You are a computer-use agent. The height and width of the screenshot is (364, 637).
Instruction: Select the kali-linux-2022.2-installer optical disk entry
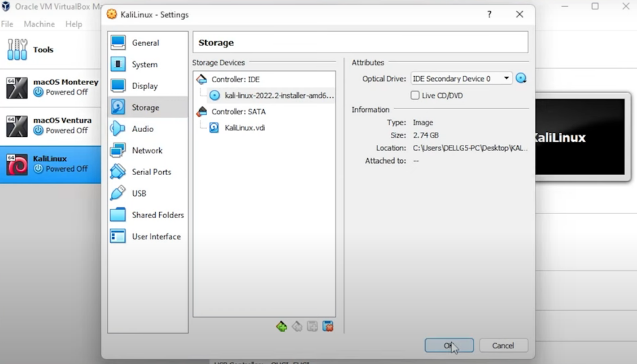(x=271, y=95)
